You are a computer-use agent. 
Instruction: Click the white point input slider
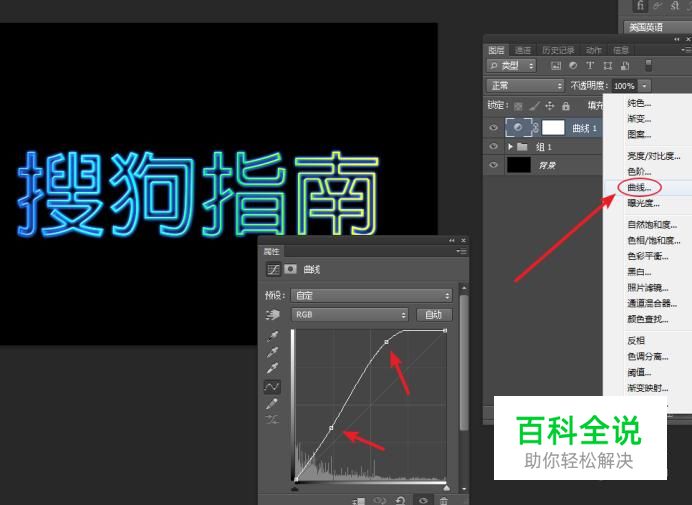[x=446, y=488]
